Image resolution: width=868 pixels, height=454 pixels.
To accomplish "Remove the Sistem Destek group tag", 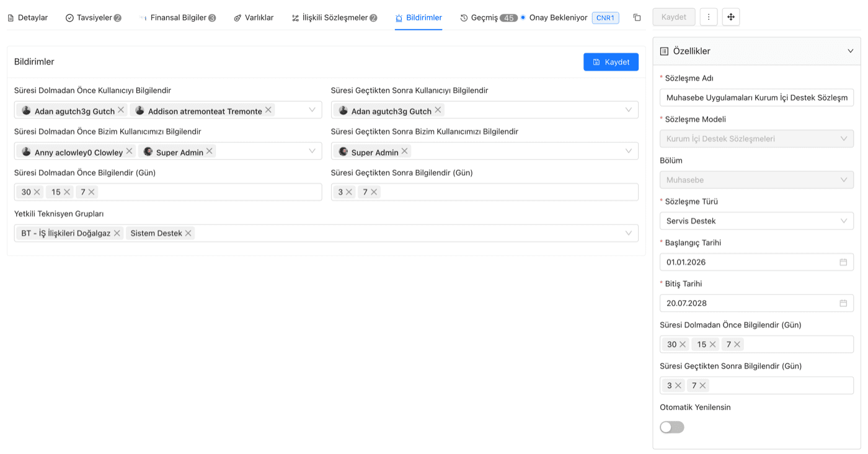I will coord(188,233).
